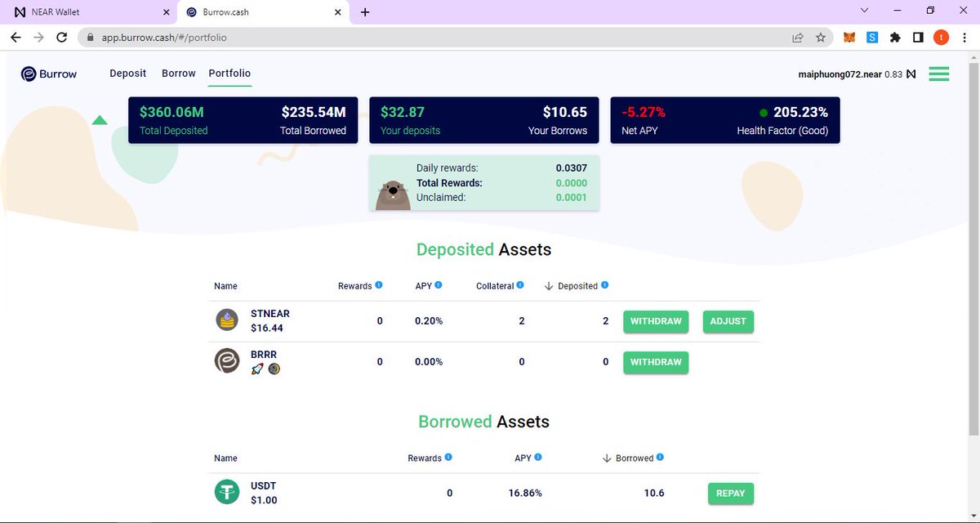Open the tab search chevron
Image resolution: width=980 pixels, height=523 pixels.
tap(866, 11)
